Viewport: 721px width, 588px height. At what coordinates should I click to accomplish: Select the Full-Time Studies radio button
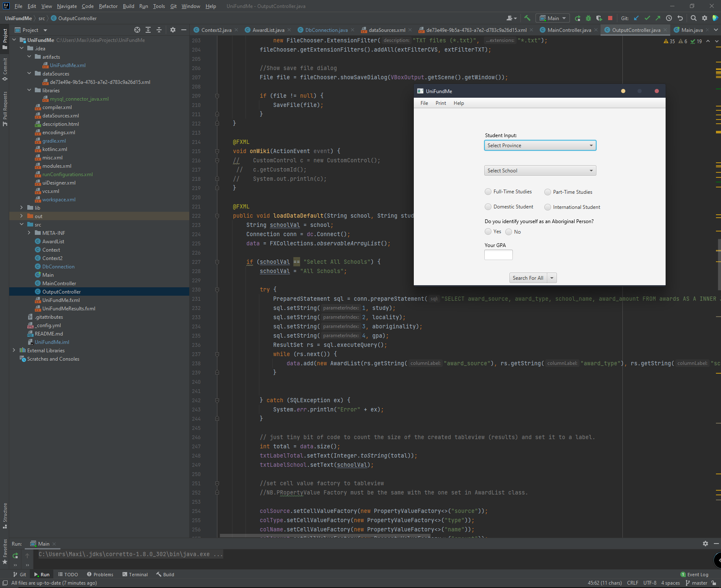(x=488, y=192)
